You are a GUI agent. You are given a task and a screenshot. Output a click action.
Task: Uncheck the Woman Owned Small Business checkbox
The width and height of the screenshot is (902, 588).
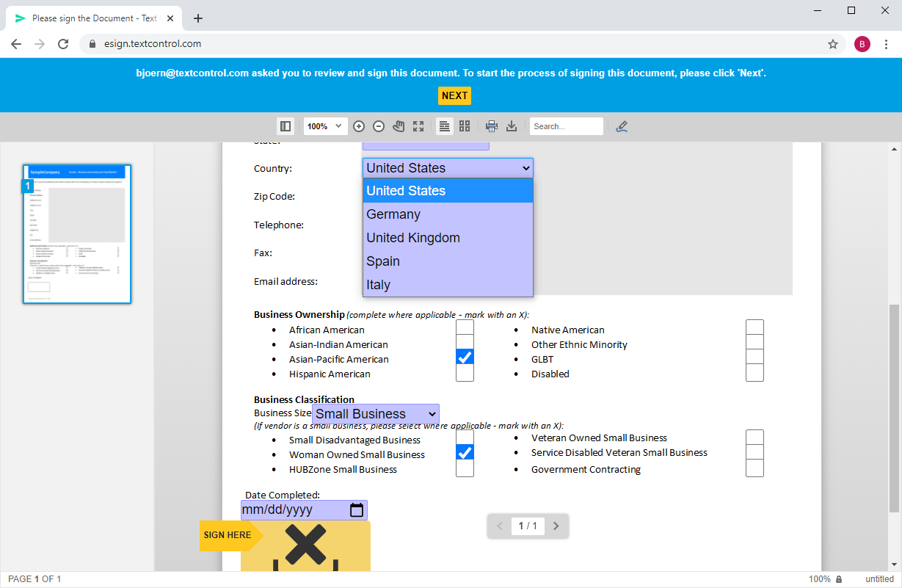coord(465,452)
